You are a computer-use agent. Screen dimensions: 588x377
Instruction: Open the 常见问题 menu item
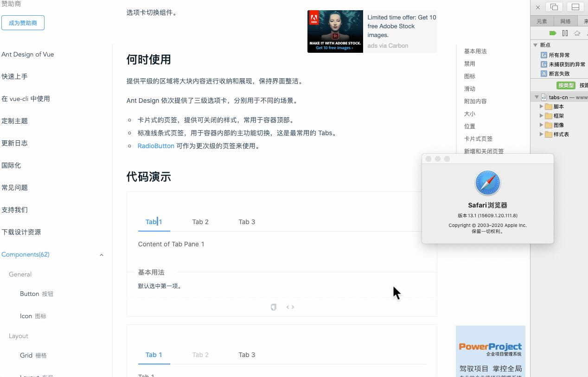coord(14,188)
